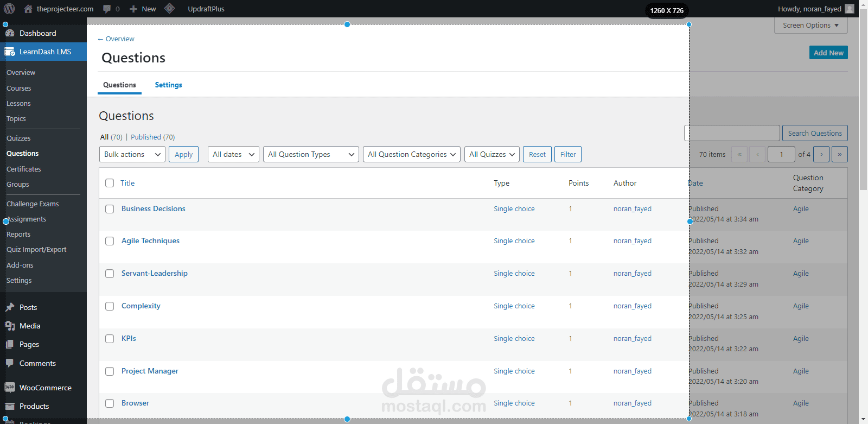
Task: Go to first page of questions
Action: [739, 154]
